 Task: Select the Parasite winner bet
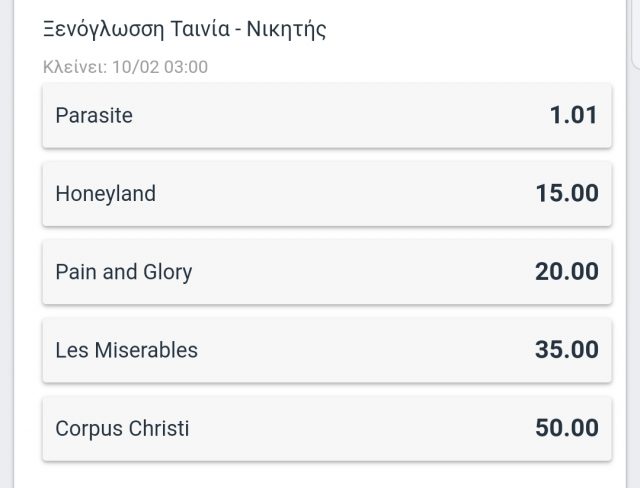(327, 115)
